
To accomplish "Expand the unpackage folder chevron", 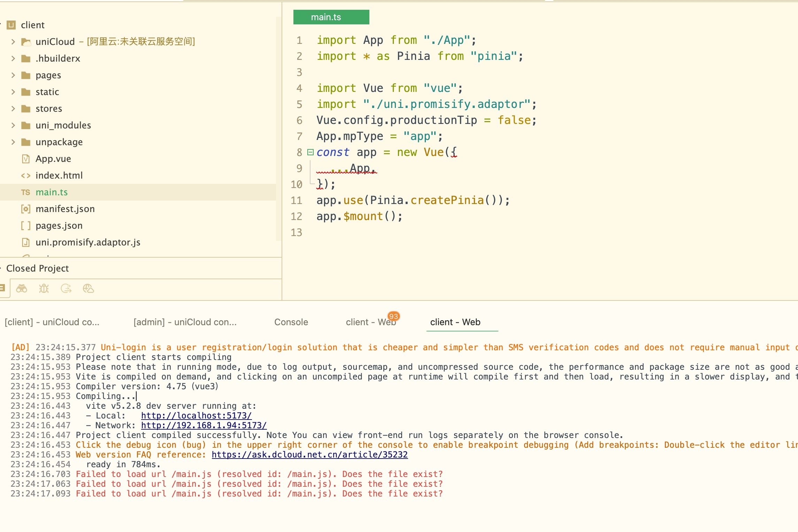I will click(x=13, y=142).
